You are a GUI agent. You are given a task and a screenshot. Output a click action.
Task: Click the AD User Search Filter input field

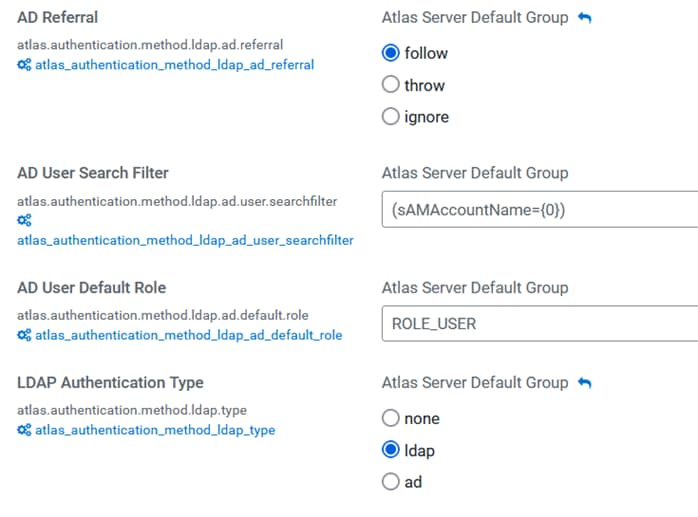coord(540,210)
